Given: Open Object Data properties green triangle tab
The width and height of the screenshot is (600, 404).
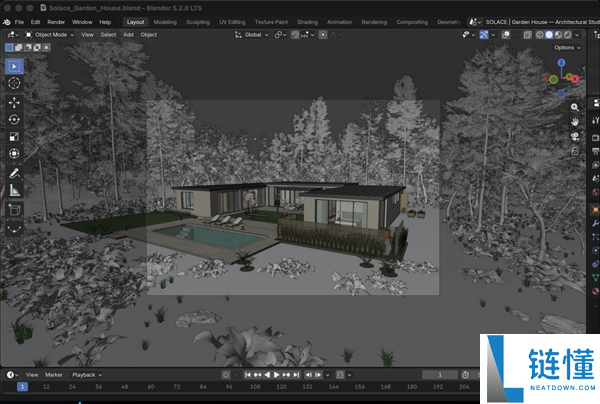Looking at the screenshot, I should (x=595, y=277).
